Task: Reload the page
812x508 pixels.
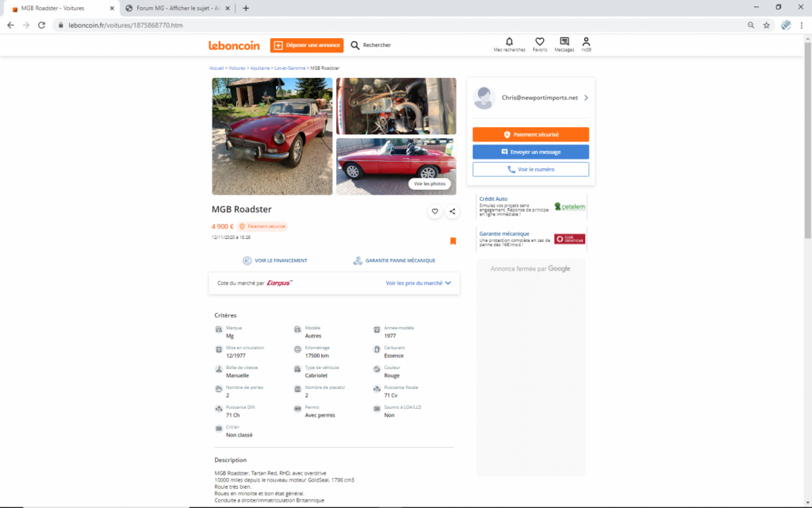Action: point(41,25)
